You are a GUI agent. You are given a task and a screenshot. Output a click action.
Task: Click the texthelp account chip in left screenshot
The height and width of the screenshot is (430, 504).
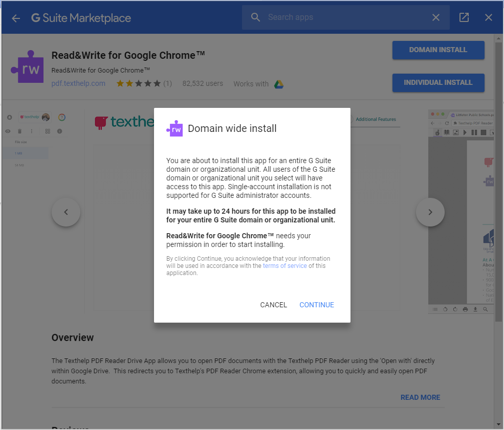tap(34, 117)
